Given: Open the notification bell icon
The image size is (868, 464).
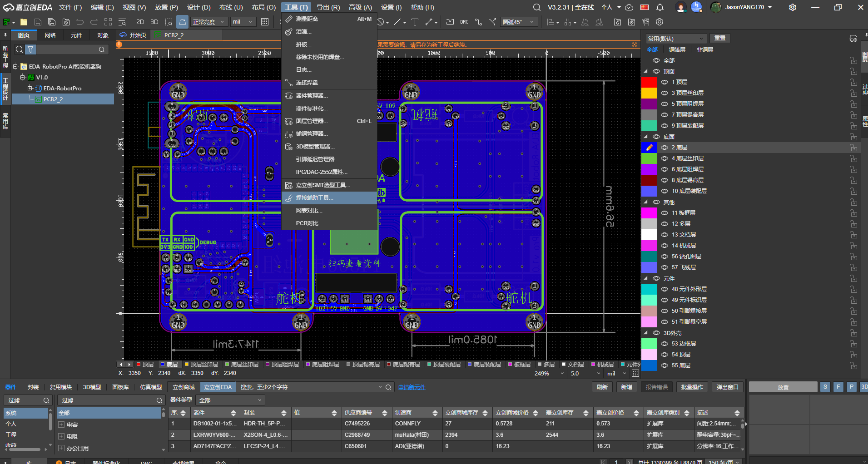Looking at the screenshot, I should coord(660,7).
